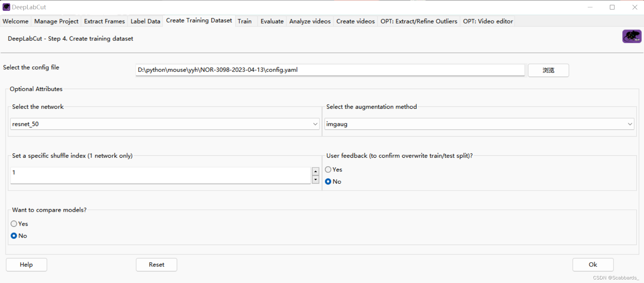Viewport: 644px width, 283px height.
Task: Click the shuffle index input field
Action: coord(161,176)
